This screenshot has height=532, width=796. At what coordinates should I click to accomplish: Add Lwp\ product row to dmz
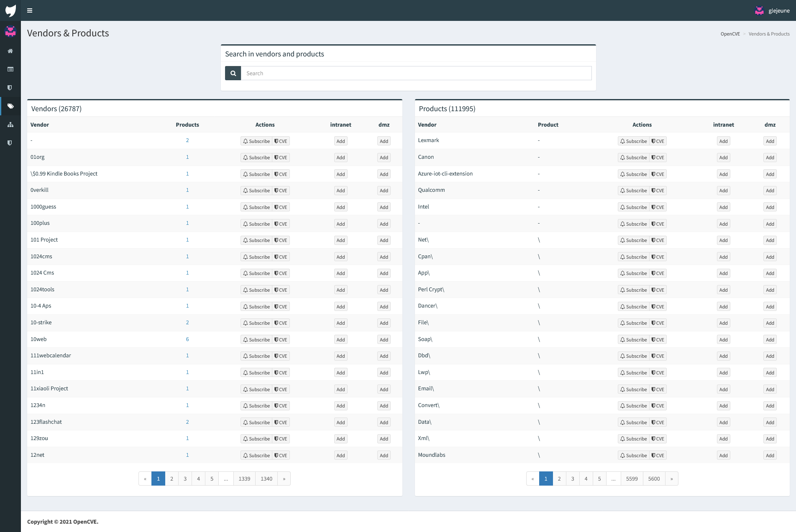click(x=770, y=373)
